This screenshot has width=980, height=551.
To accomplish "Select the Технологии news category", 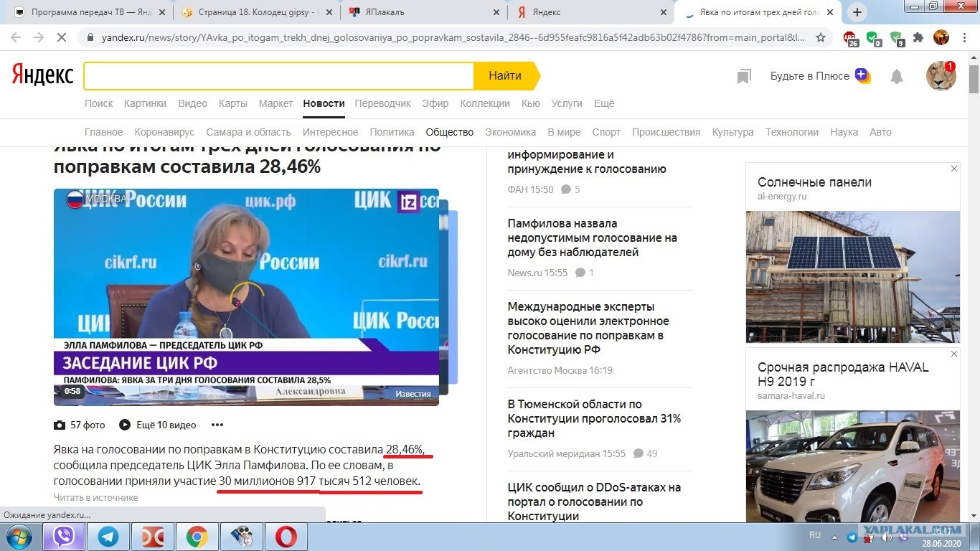I will (792, 132).
